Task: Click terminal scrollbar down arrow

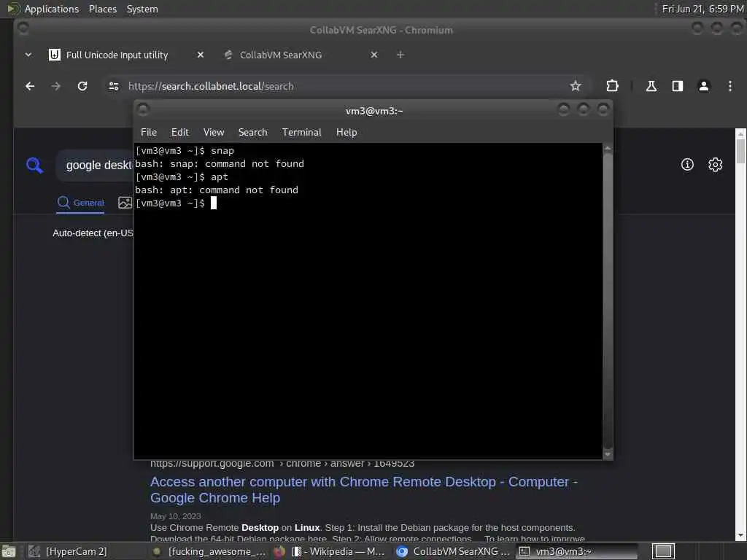Action: pyautogui.click(x=608, y=455)
